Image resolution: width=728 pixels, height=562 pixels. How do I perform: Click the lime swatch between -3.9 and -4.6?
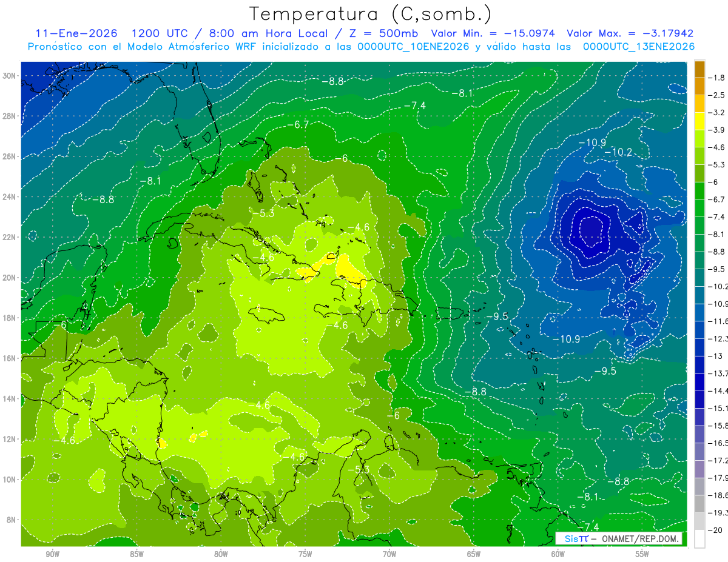tap(699, 139)
